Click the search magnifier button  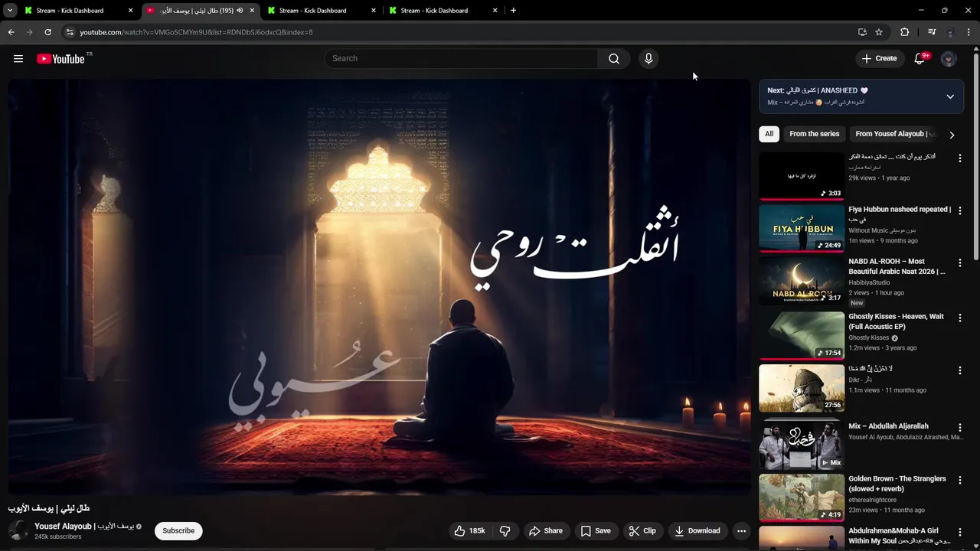614,59
